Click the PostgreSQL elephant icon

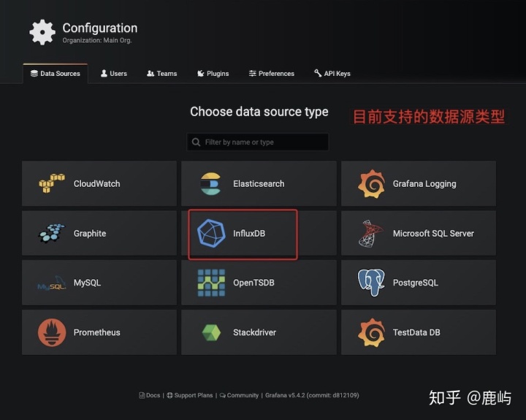click(x=371, y=283)
